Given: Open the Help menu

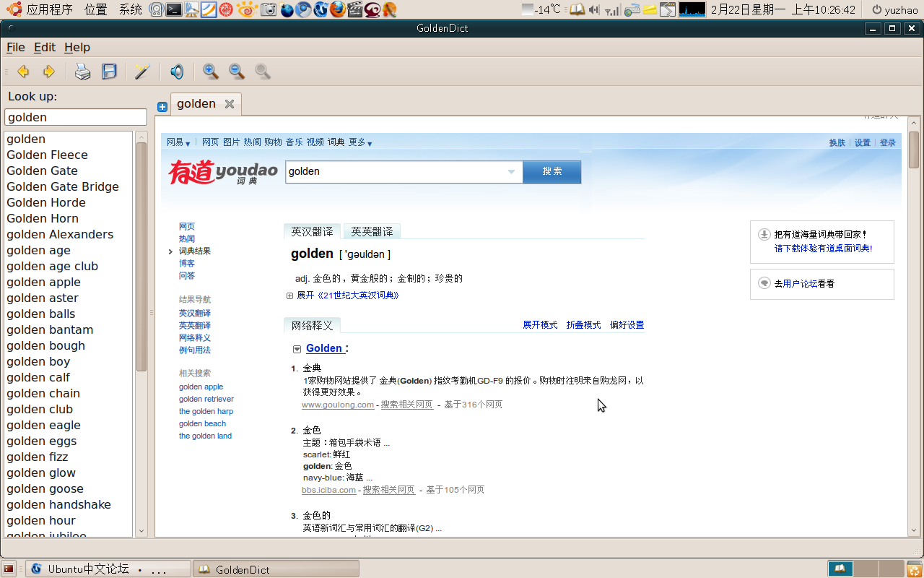Looking at the screenshot, I should (x=77, y=47).
